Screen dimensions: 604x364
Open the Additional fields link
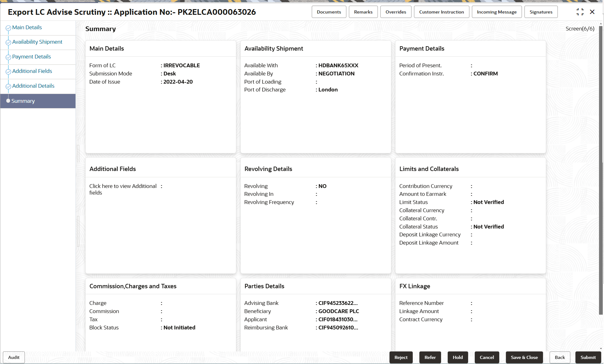(x=123, y=189)
